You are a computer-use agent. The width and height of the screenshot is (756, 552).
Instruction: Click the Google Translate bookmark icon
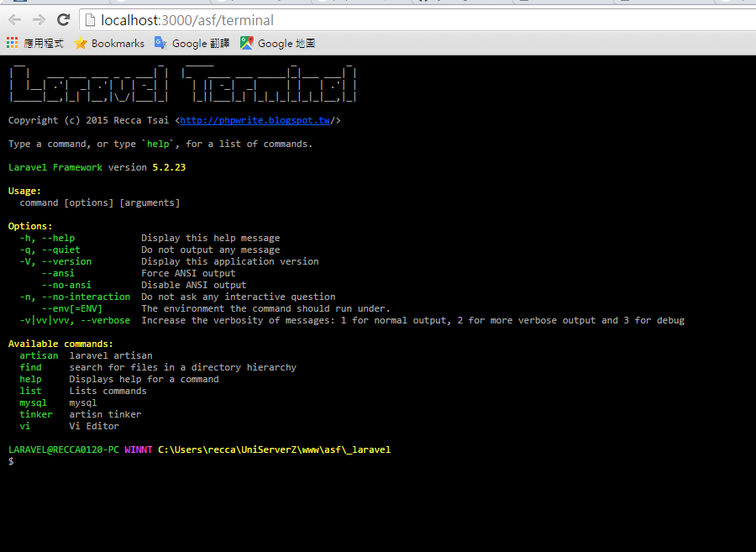[x=160, y=43]
